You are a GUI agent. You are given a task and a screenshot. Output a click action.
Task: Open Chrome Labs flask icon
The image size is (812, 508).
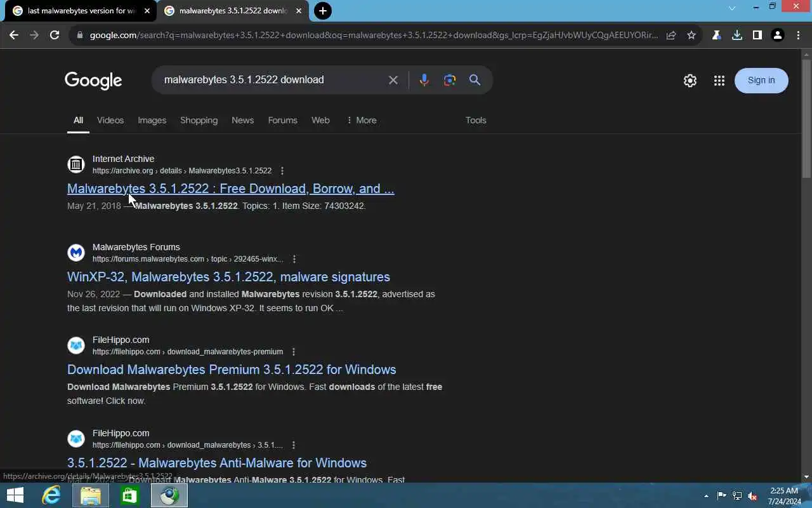click(716, 36)
